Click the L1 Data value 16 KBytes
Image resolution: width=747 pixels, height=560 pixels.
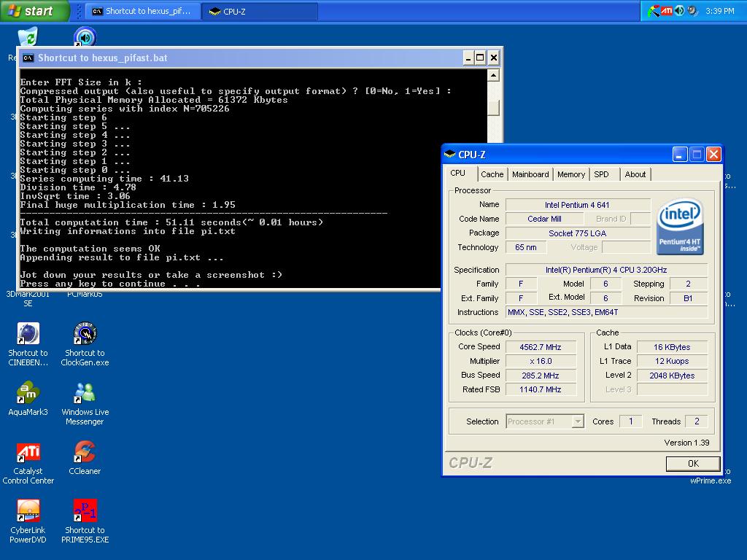click(672, 347)
